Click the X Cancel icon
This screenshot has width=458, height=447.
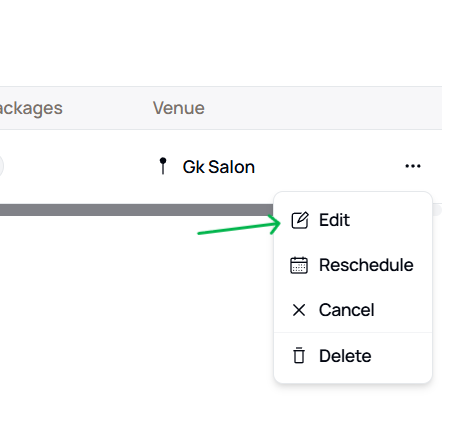[x=299, y=310]
